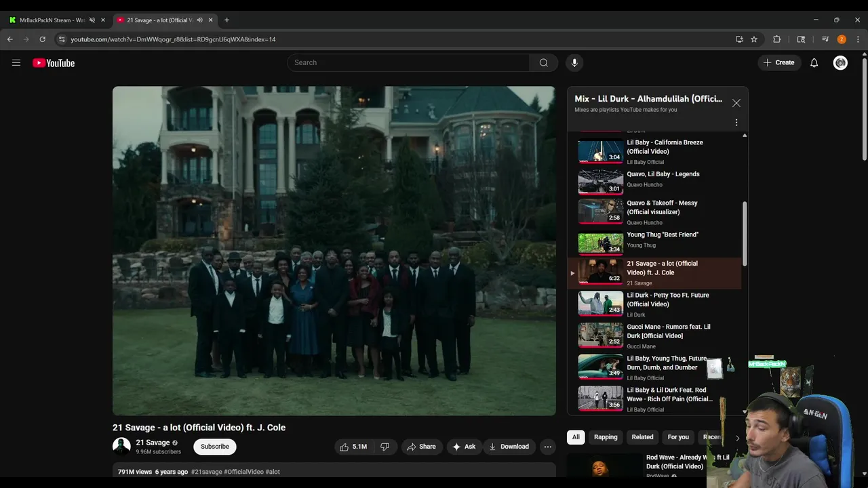Subscribe to 21 Savage channel
This screenshot has height=488, width=868.
[x=215, y=447]
